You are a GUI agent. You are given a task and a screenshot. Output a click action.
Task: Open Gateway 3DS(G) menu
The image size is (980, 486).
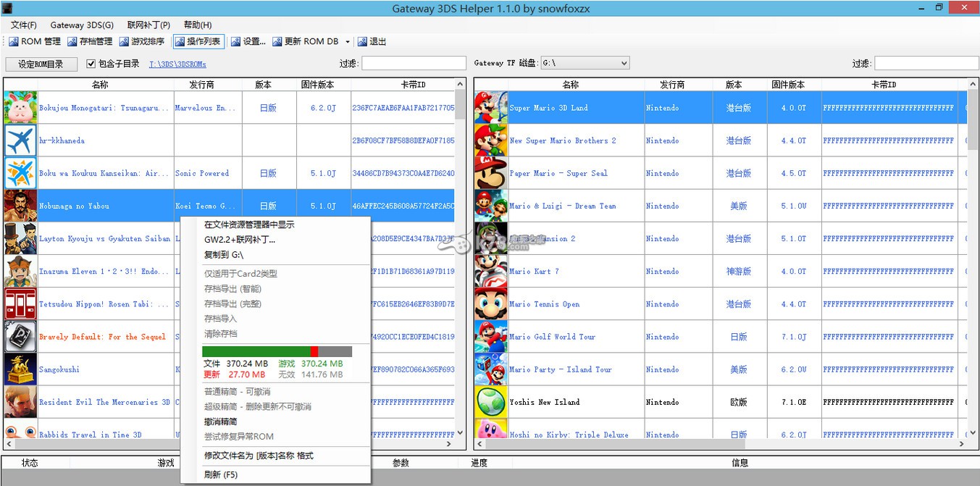[82, 25]
